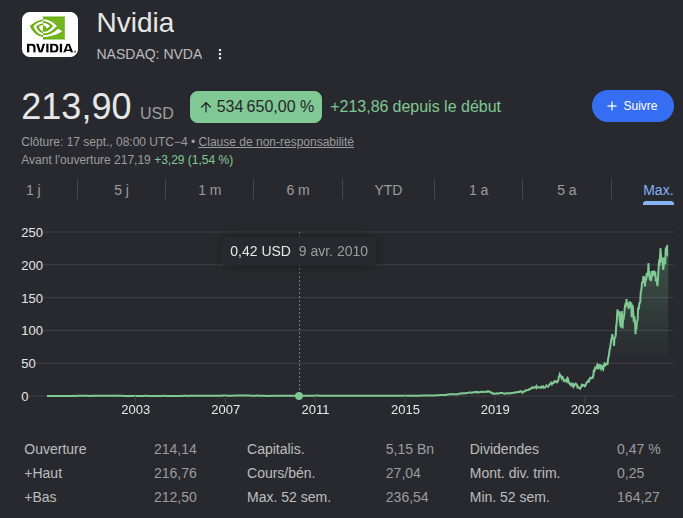Click the 0,42 USD chart tooltip
Image resolution: width=683 pixels, height=518 pixels.
coord(299,251)
